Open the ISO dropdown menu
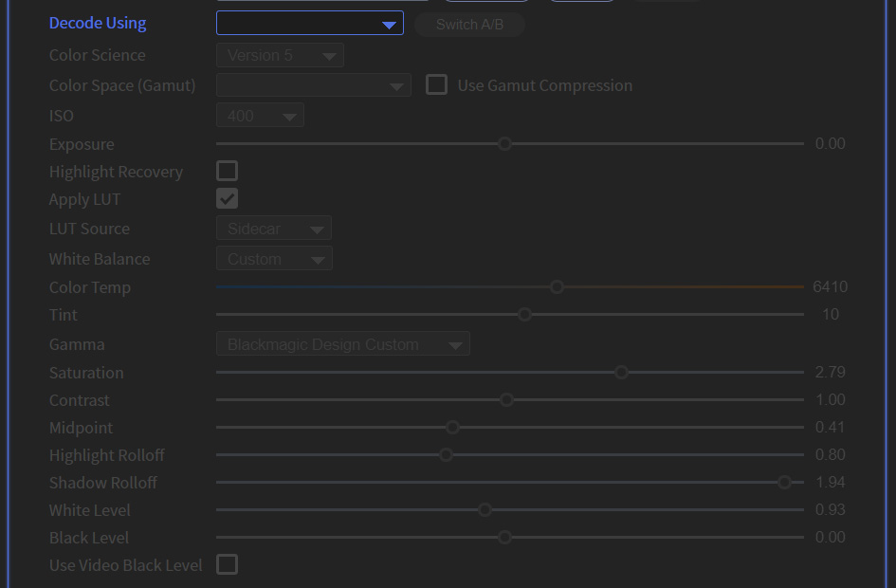 259,114
